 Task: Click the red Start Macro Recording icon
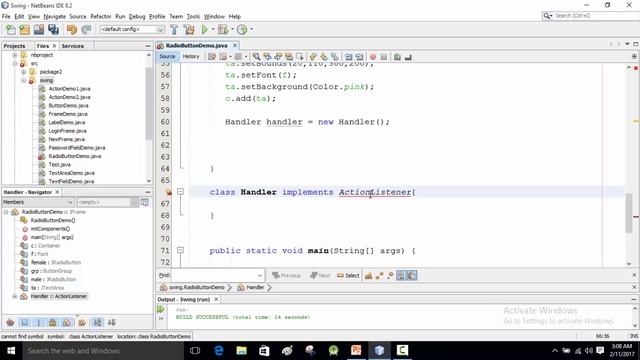point(373,57)
